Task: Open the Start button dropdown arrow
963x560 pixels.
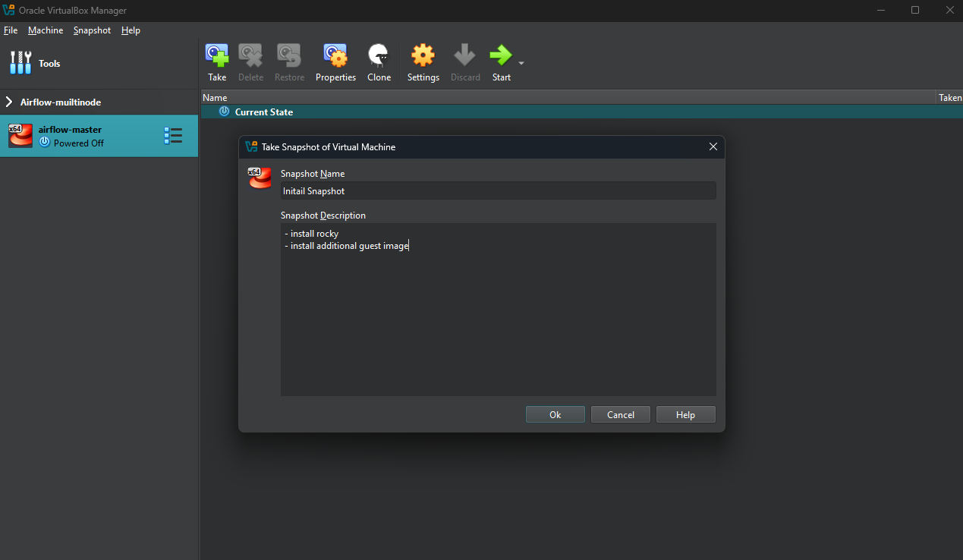Action: coord(521,63)
